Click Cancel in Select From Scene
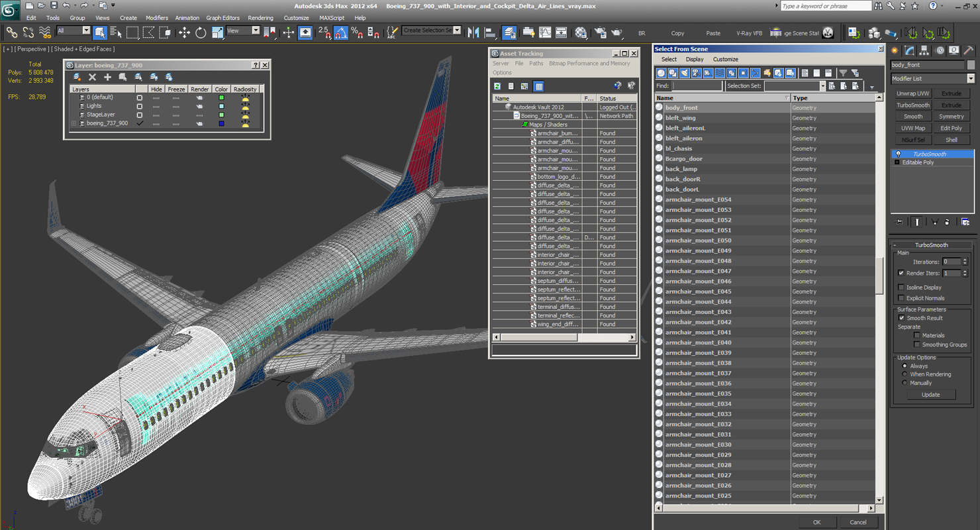Screen dimensions: 980x530 858,522
